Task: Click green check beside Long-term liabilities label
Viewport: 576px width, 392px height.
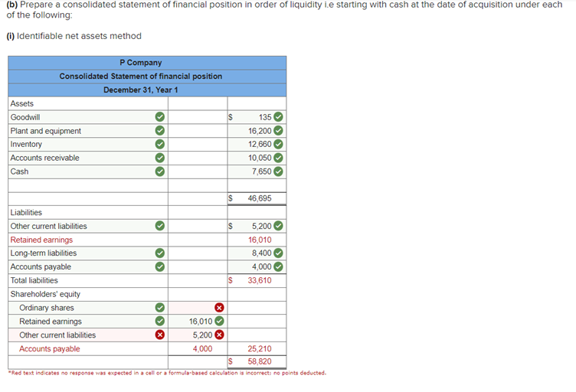Action: 160,253
